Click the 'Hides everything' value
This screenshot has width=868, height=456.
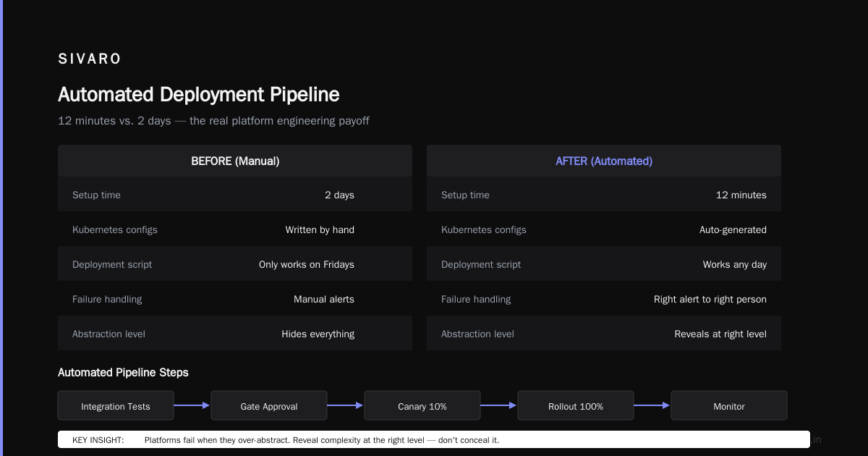[318, 334]
